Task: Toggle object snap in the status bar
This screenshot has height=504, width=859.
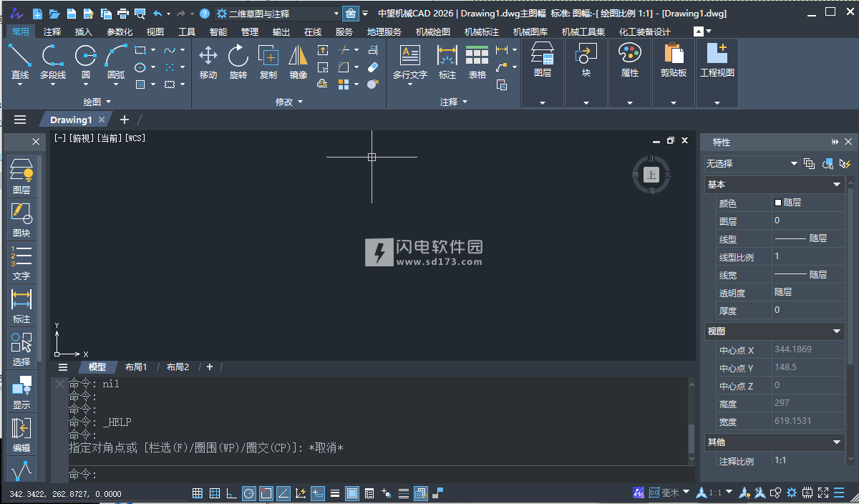Action: (266, 493)
